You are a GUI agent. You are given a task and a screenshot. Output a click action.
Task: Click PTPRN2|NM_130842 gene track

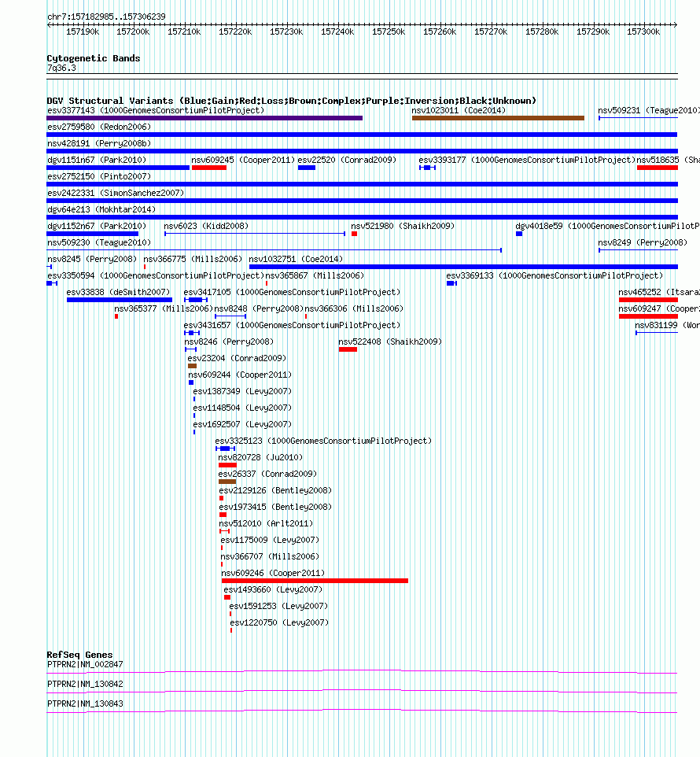click(x=362, y=692)
